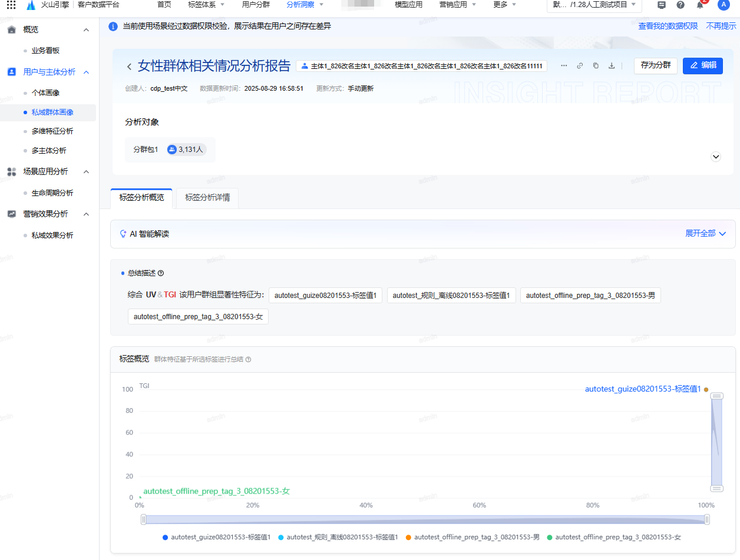Click the back arrow beside report title
The height and width of the screenshot is (560, 740).
129,67
